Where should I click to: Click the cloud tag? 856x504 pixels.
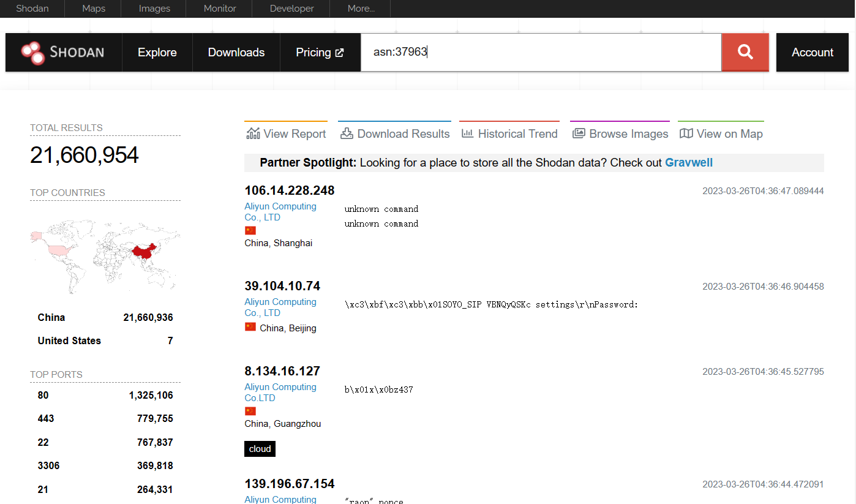[x=260, y=449]
